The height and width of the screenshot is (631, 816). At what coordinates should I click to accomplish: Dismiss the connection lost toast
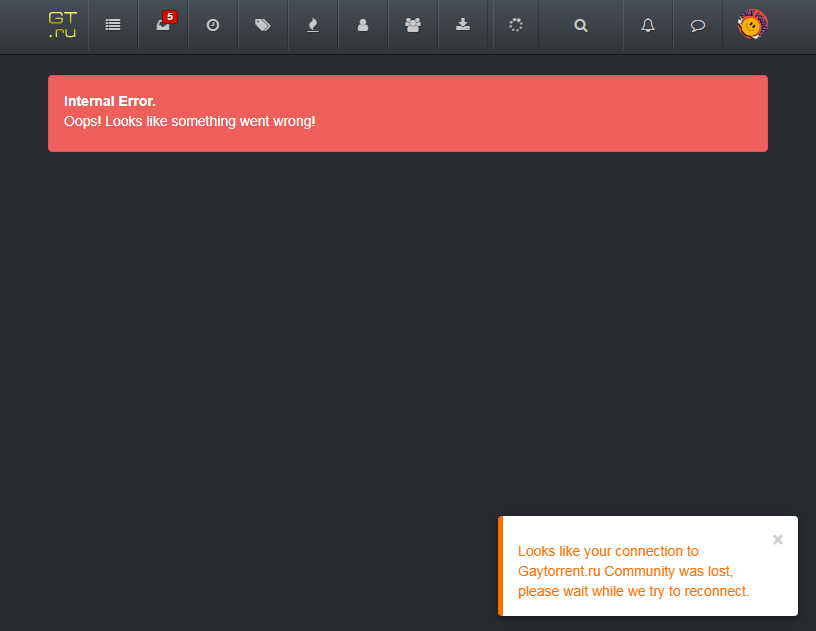[777, 539]
